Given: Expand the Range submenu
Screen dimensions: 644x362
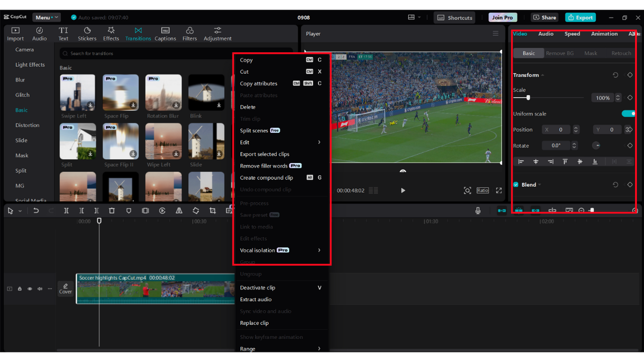Looking at the screenshot, I should pos(319,348).
